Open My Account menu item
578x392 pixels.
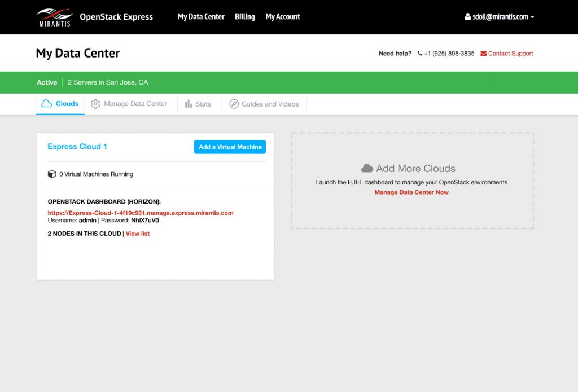[283, 16]
